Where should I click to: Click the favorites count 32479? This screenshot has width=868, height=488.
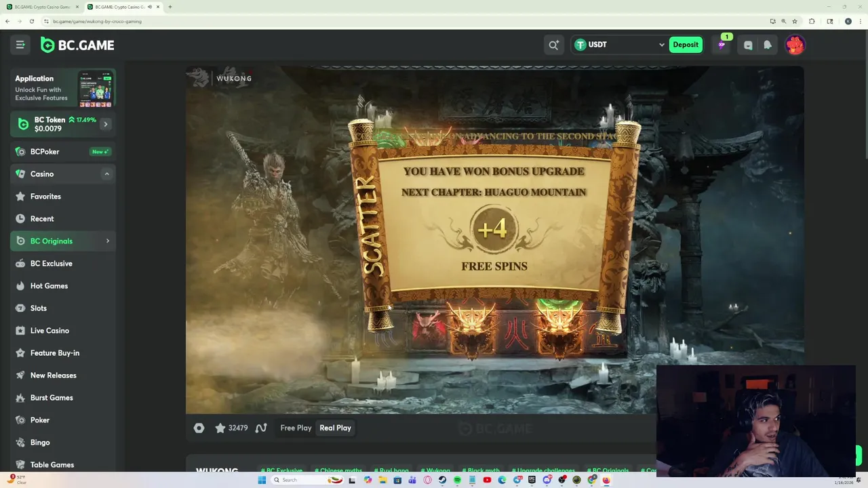(238, 428)
